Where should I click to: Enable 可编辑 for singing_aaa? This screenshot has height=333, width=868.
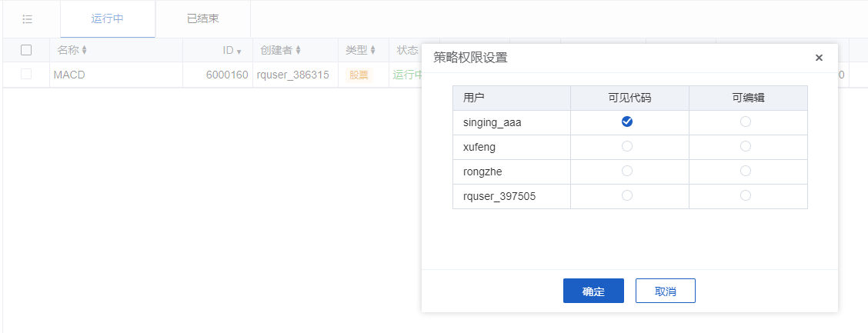coord(745,122)
